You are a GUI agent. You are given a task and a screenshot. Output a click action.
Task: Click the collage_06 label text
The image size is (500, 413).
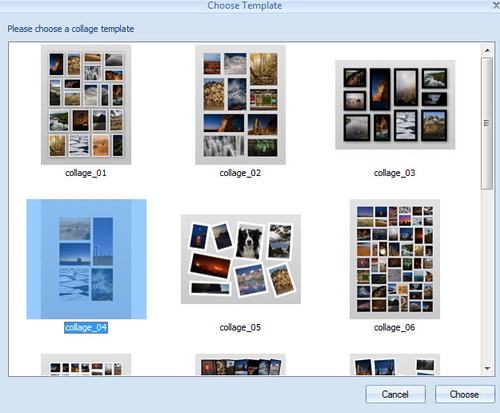click(x=394, y=327)
